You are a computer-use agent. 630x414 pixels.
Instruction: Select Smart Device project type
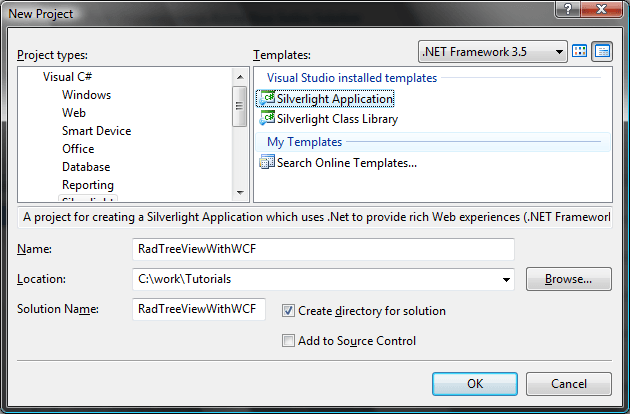click(x=96, y=131)
